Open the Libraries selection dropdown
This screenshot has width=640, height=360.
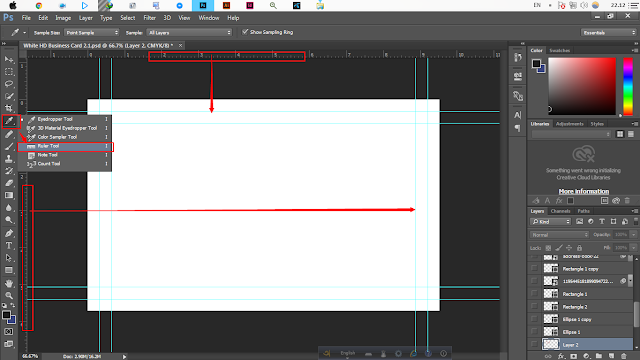click(571, 134)
